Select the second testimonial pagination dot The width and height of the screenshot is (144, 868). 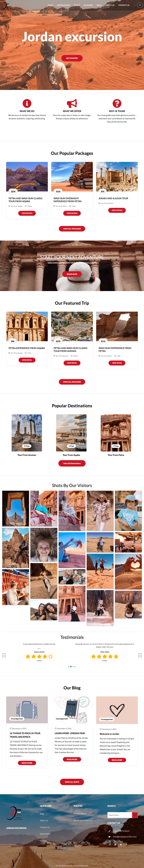(71, 667)
